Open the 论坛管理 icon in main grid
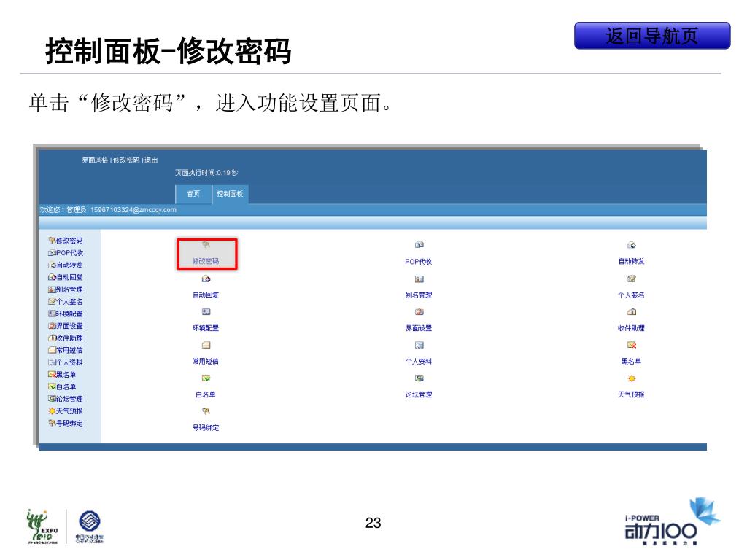This screenshot has height=560, width=747. [419, 378]
